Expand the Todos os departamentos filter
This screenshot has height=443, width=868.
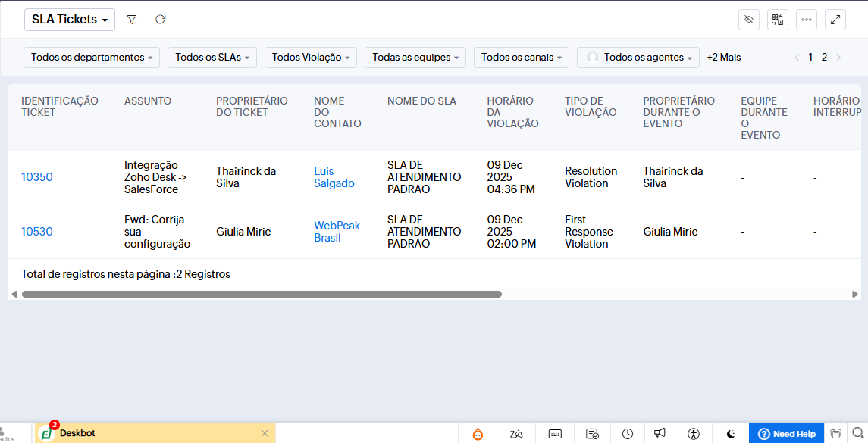92,58
